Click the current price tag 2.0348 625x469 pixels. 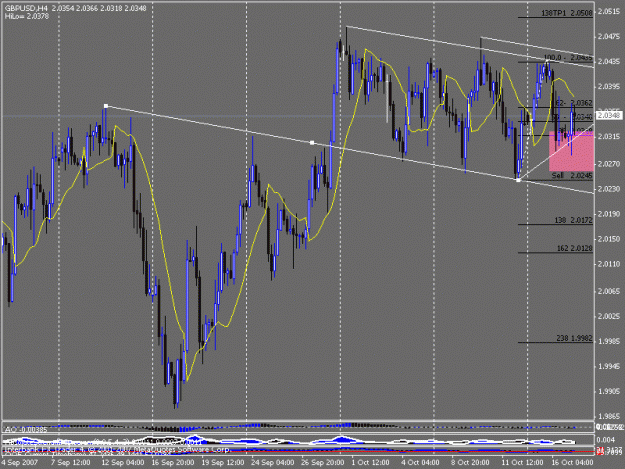point(609,116)
